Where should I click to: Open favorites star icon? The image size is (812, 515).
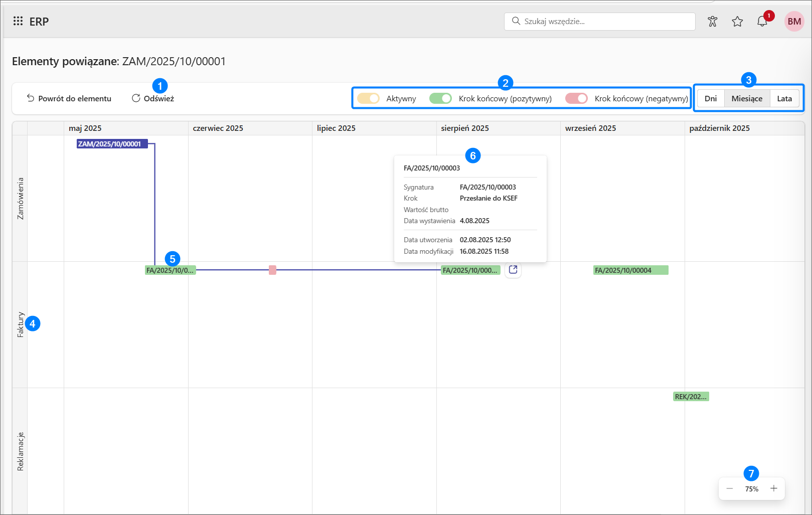point(737,22)
